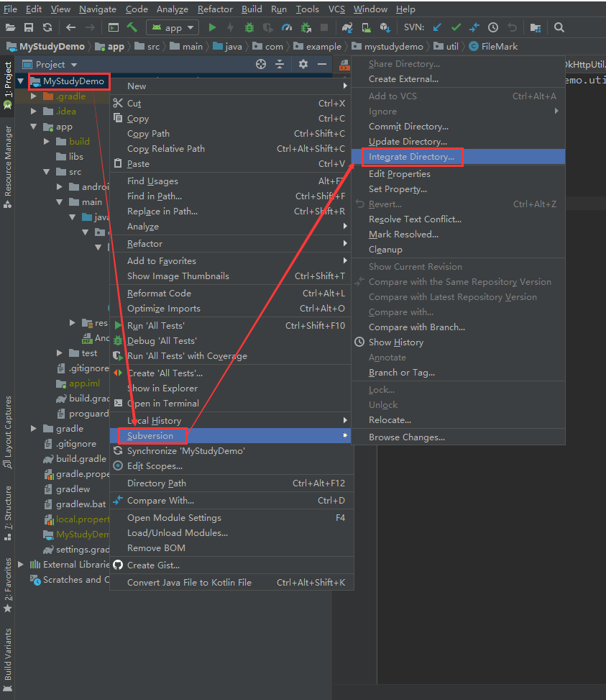Choose Show History in Subversion submenu
The width and height of the screenshot is (606, 700).
(458, 342)
